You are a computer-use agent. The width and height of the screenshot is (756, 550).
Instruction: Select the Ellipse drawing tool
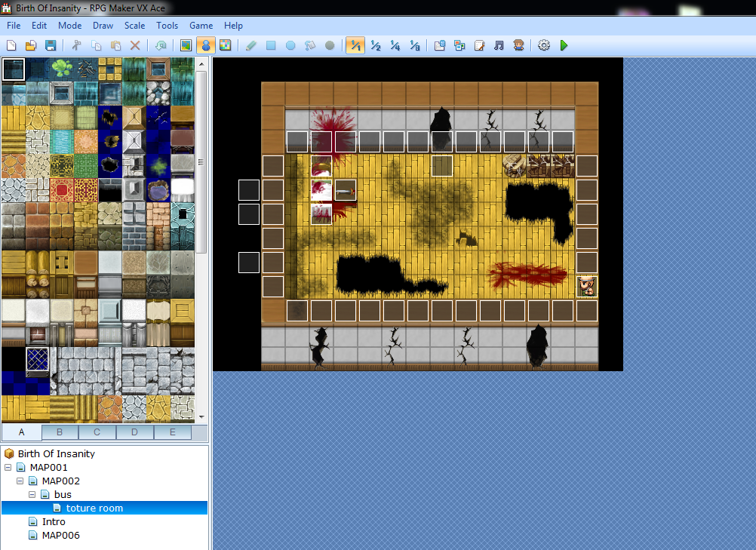click(x=290, y=45)
